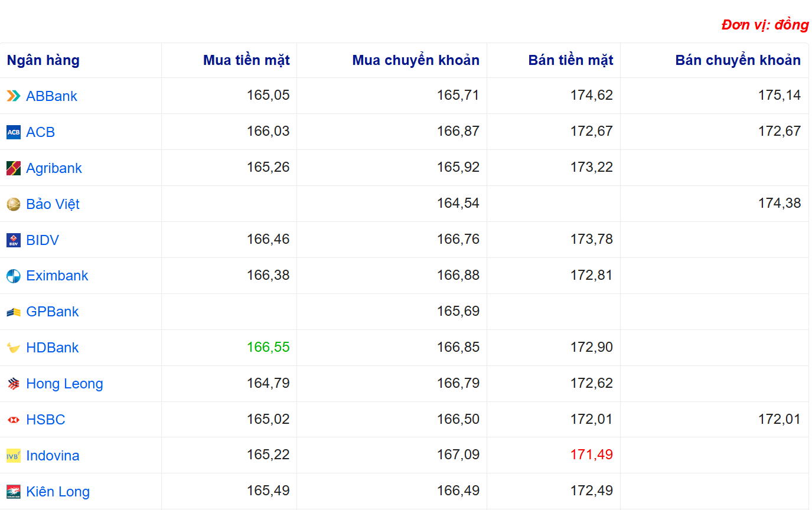
Task: Select the Bán chuyển khoản column header
Action: tap(738, 60)
